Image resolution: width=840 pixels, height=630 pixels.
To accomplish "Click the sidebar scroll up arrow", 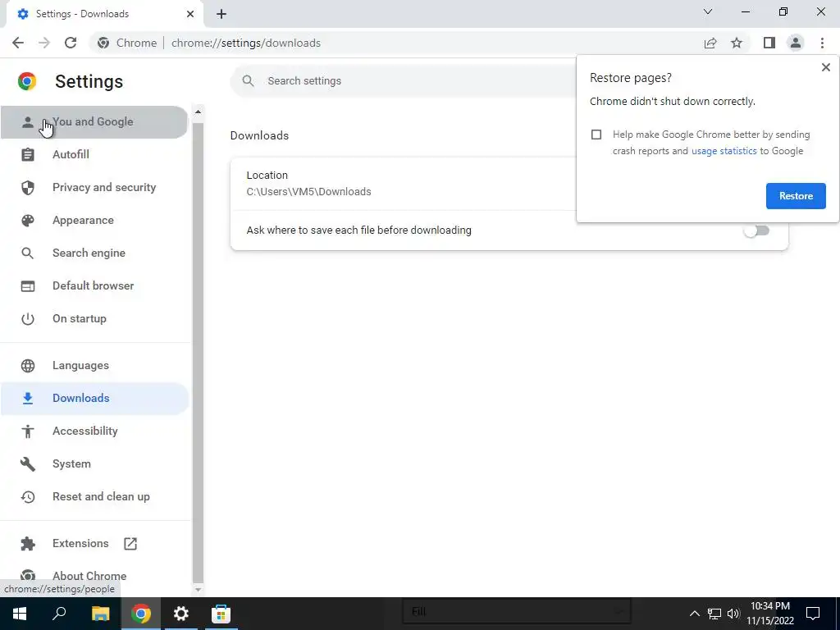I will [x=198, y=112].
